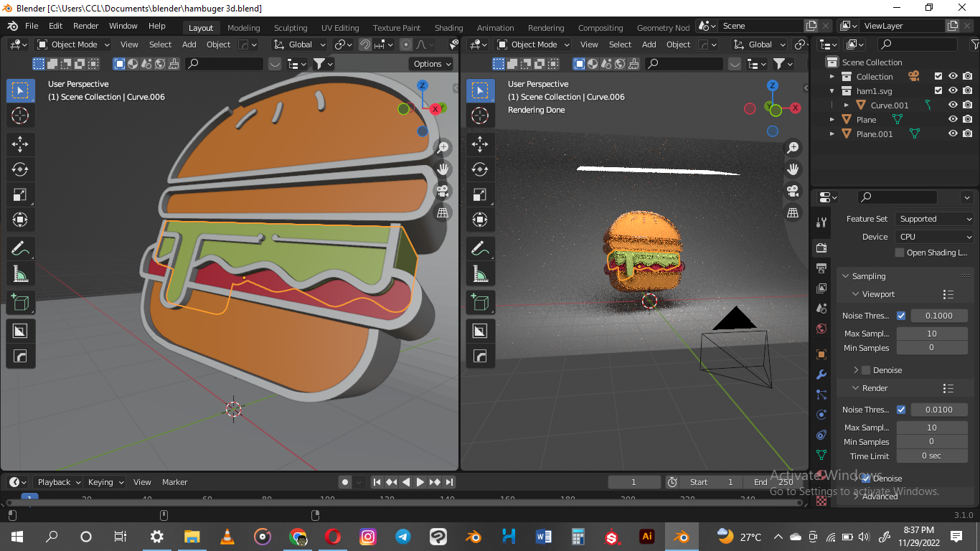
Task: Open the Global orientation dropdown in the left viewport
Action: tap(299, 44)
